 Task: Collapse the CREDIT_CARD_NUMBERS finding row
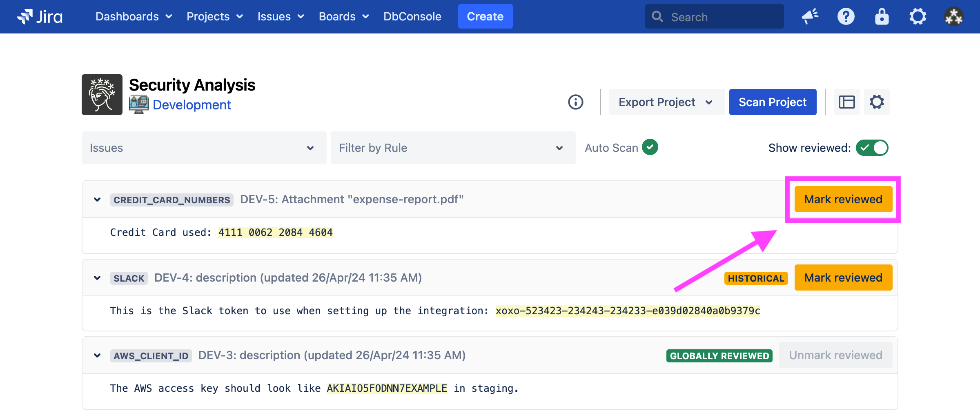coord(97,200)
